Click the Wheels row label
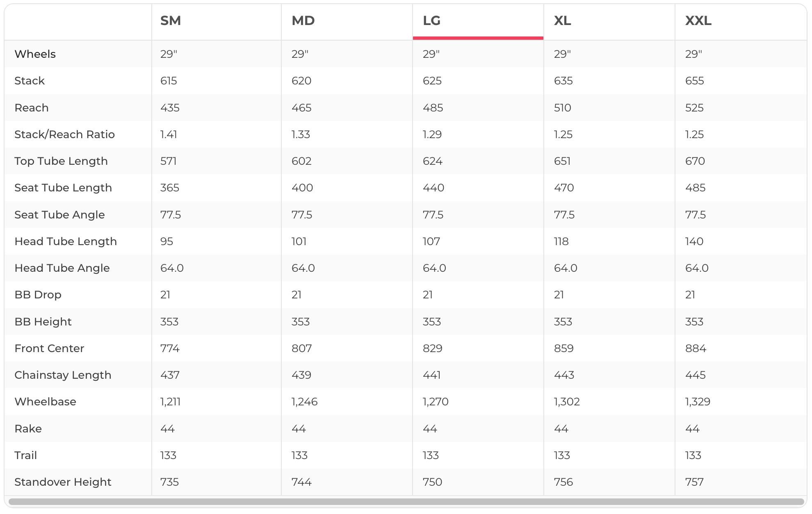 [35, 54]
